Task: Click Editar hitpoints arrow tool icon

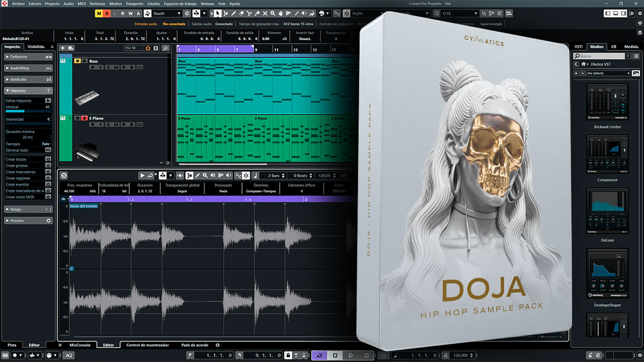Action: pos(48,101)
